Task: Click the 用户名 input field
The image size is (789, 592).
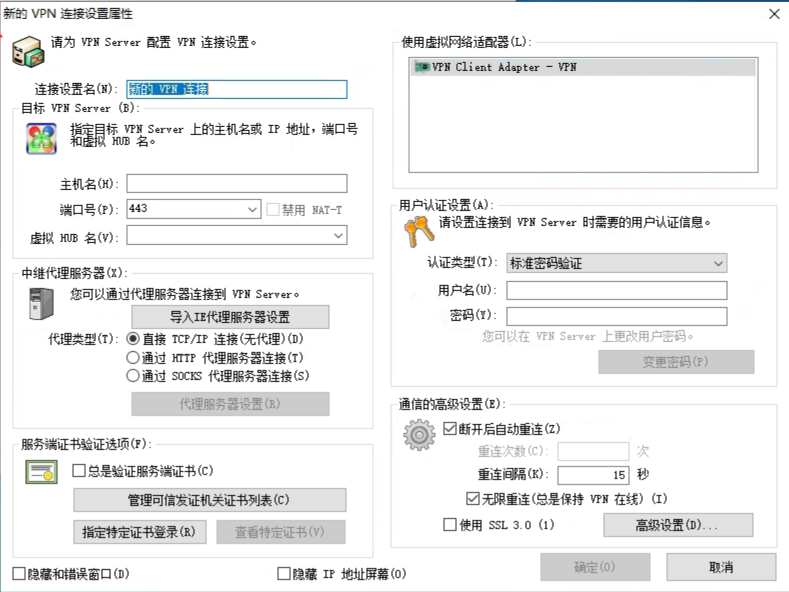Action: [616, 290]
